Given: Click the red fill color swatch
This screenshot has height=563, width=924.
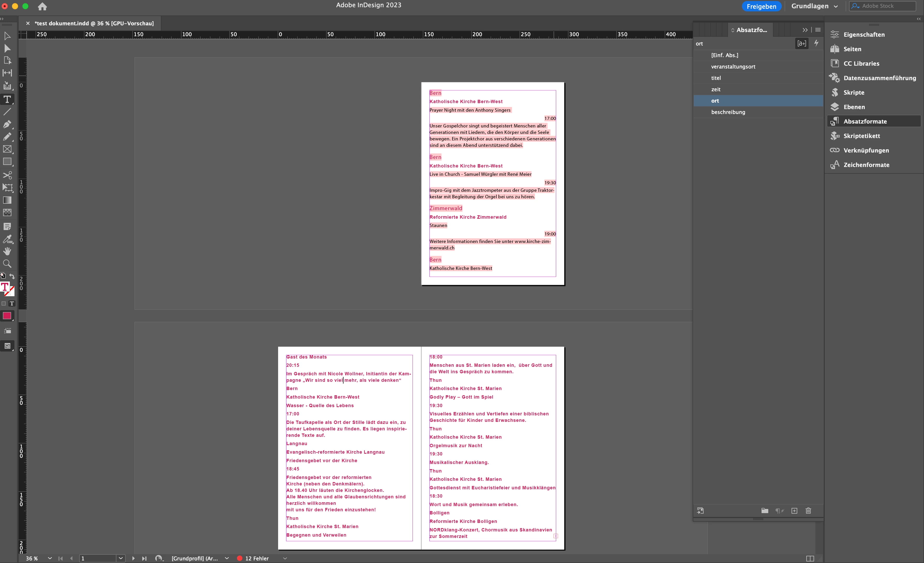Looking at the screenshot, I should coord(7,316).
